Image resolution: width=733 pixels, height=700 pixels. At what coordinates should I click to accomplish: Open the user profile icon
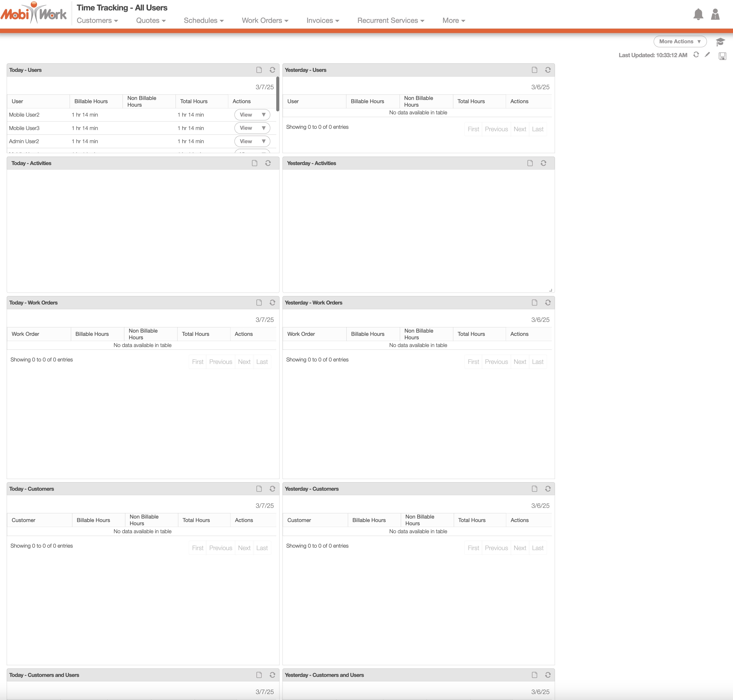(715, 15)
